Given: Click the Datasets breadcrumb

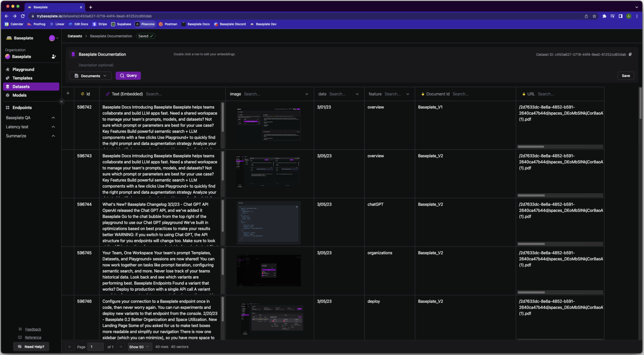Looking at the screenshot, I should pos(75,36).
